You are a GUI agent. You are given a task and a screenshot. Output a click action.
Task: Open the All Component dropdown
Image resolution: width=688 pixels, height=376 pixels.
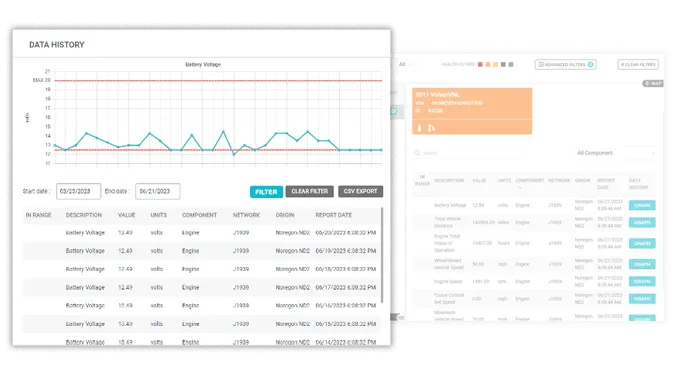point(616,153)
